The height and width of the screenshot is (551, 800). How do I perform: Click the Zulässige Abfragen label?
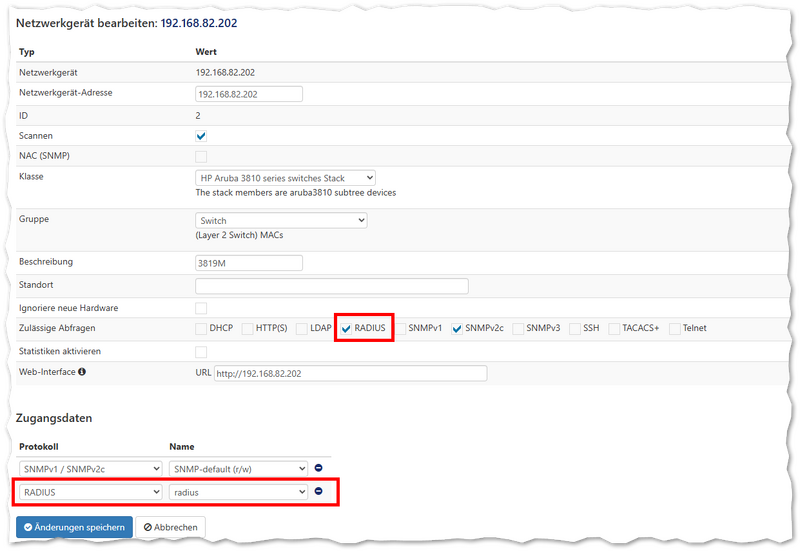click(57, 328)
